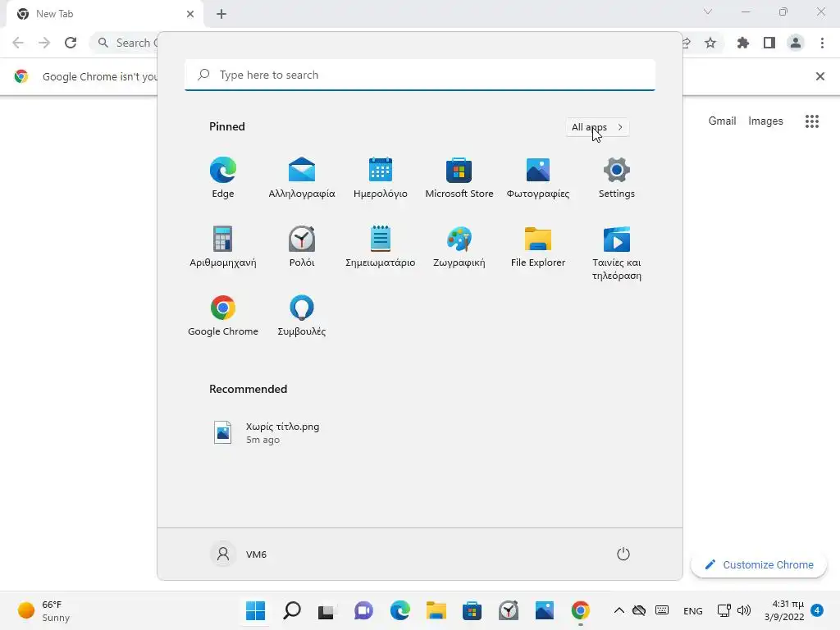Open the Google apps grid
This screenshot has height=630, width=840.
[812, 121]
